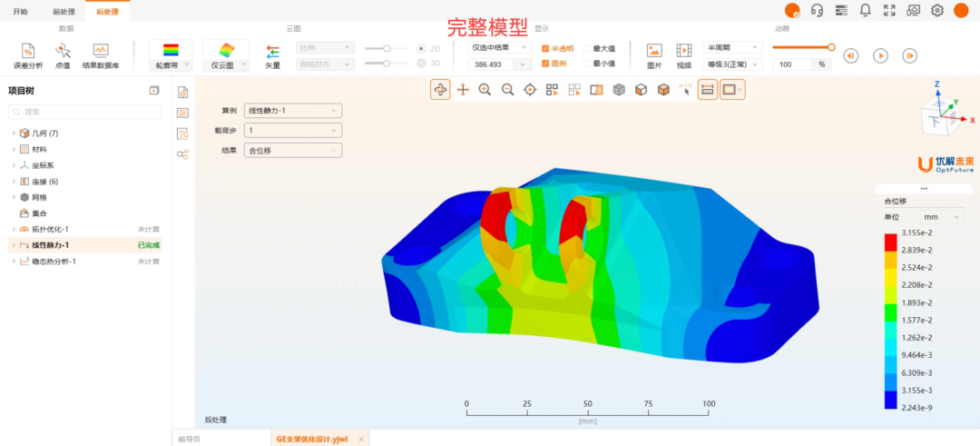Expand the 几何 (7) tree node
Screen dimensions: 980x446
(x=14, y=134)
